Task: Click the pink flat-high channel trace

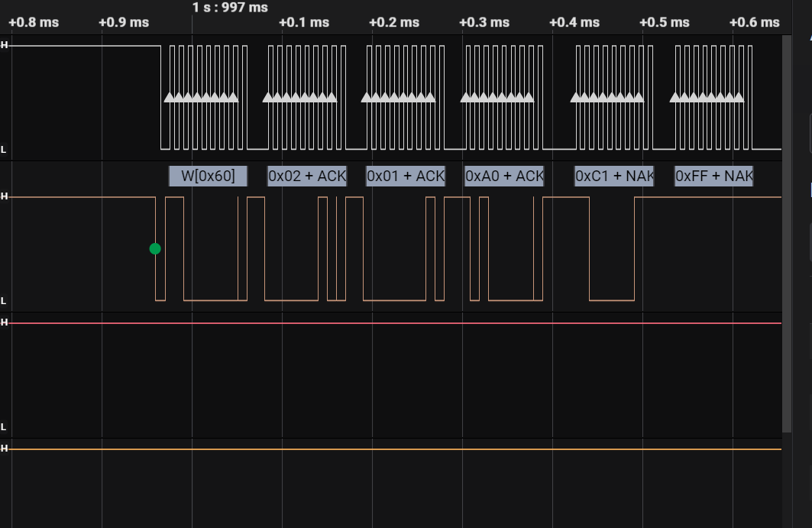Action: tap(382, 323)
